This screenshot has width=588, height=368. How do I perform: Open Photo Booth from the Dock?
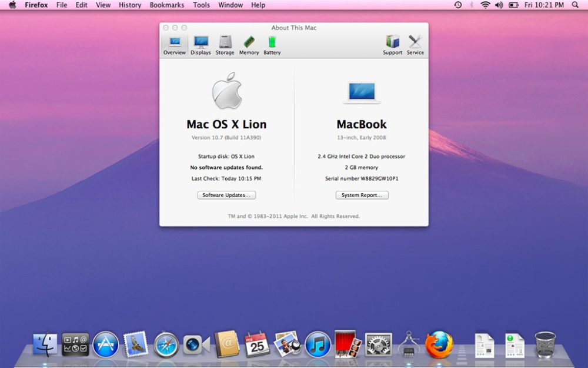(346, 344)
